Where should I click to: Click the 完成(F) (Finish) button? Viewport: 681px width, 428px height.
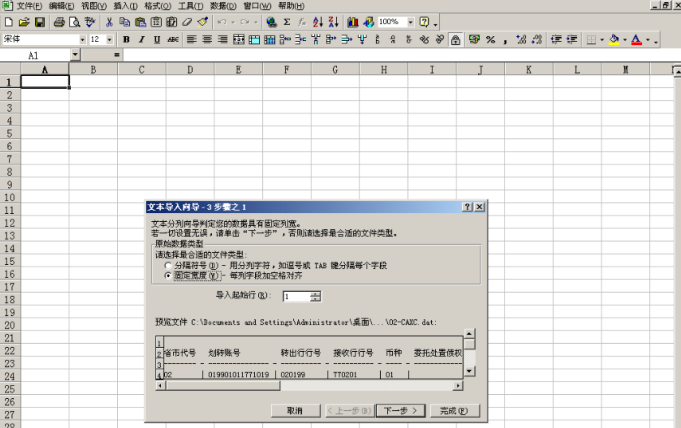[x=454, y=411]
